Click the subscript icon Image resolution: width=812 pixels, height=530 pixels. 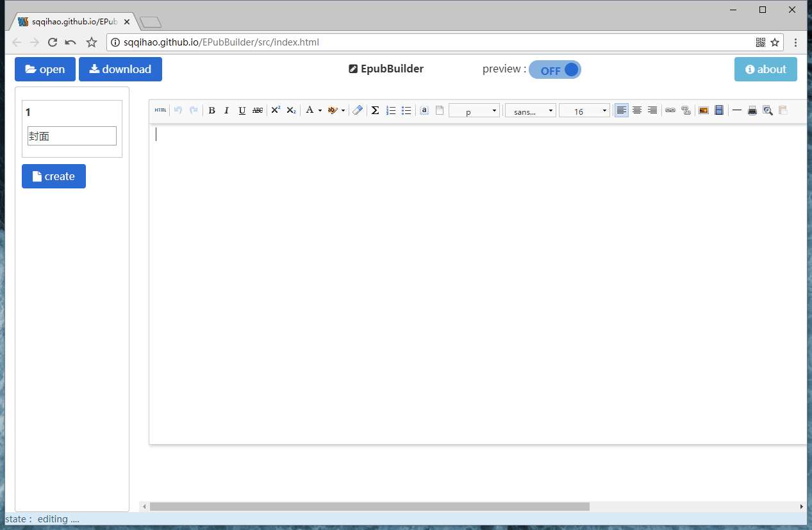tap(290, 110)
